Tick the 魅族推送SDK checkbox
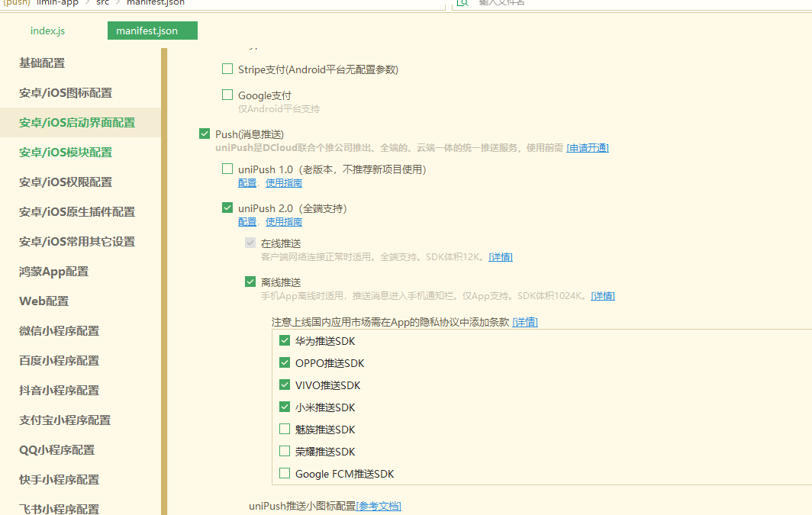 [285, 430]
